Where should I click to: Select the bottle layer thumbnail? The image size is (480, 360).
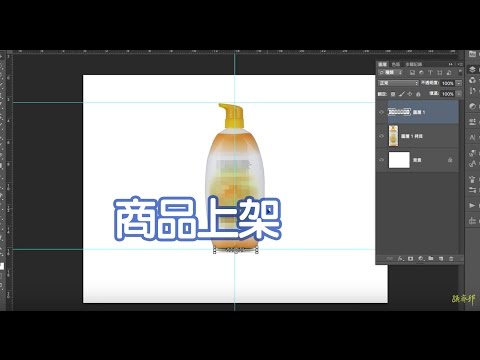394,136
